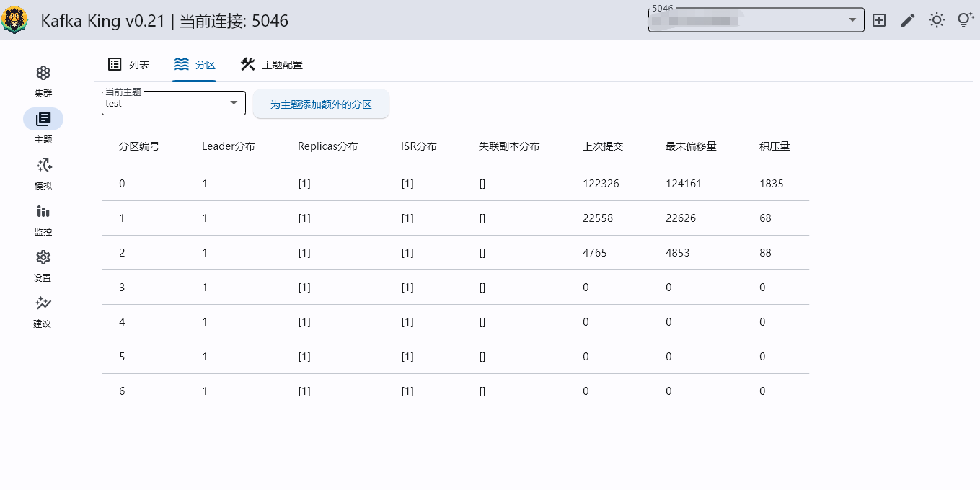The height and width of the screenshot is (490, 980).
Task: Click 为主题添加额外的分区 button
Action: [321, 104]
